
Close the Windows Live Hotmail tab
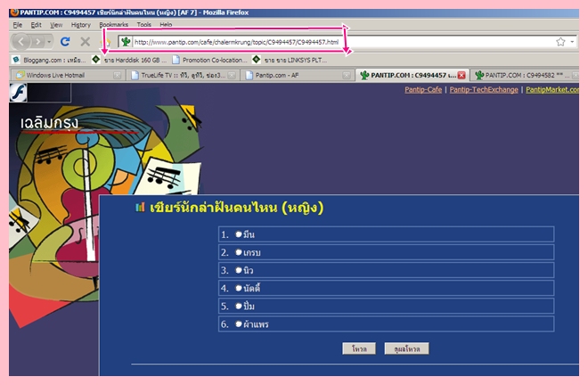[117, 76]
